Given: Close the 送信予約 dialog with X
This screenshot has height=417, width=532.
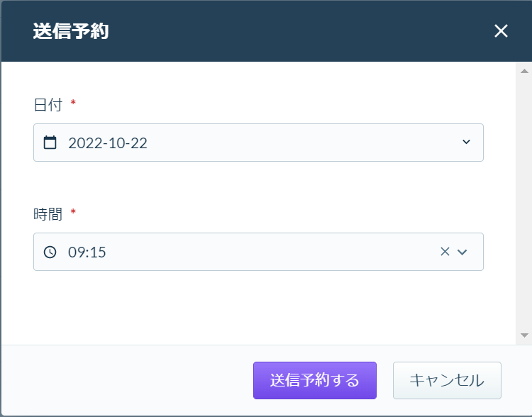Looking at the screenshot, I should 501,31.
